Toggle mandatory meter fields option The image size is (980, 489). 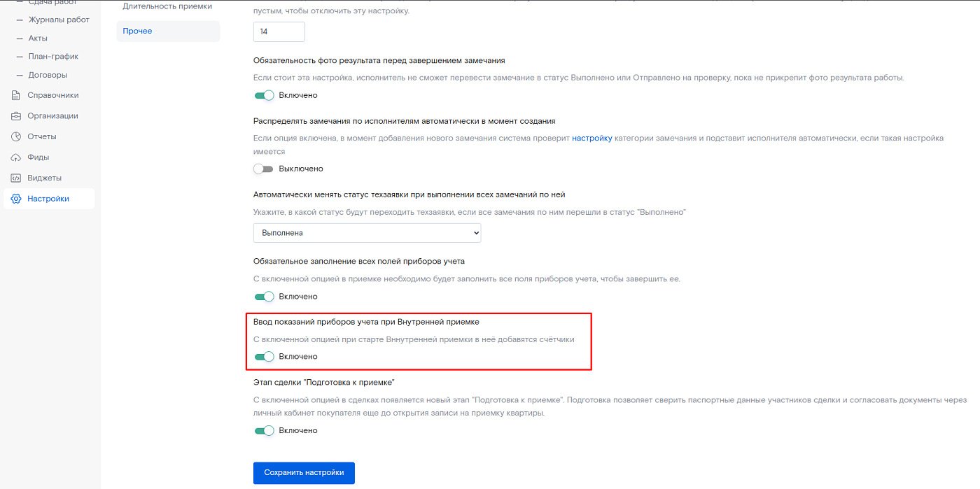(x=264, y=297)
